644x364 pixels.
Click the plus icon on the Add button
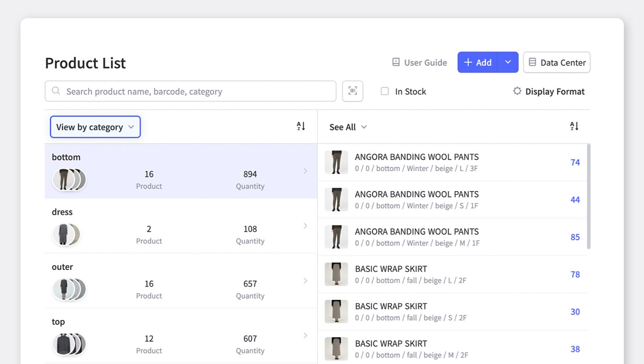[468, 62]
